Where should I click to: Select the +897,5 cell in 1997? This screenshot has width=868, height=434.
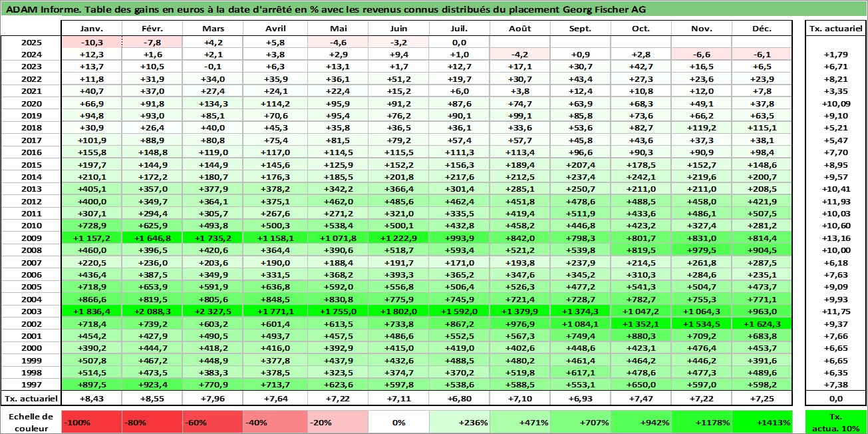pos(91,384)
